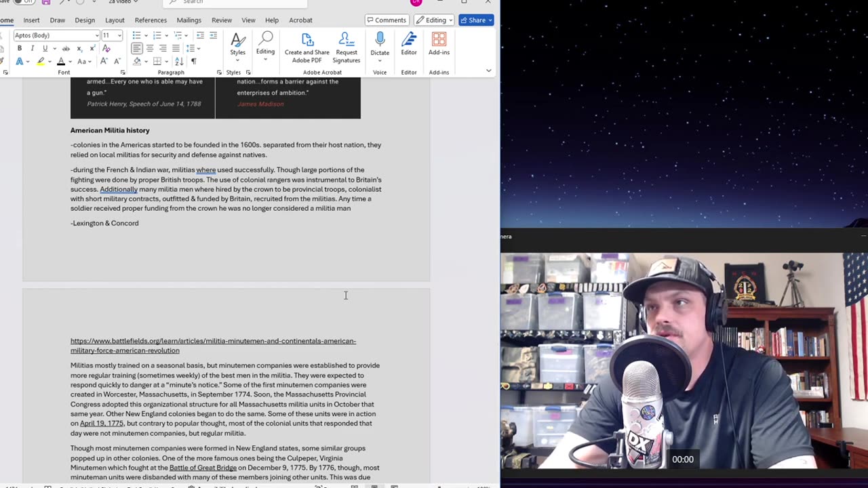Toggle bold formatting
868x488 pixels.
(20, 49)
